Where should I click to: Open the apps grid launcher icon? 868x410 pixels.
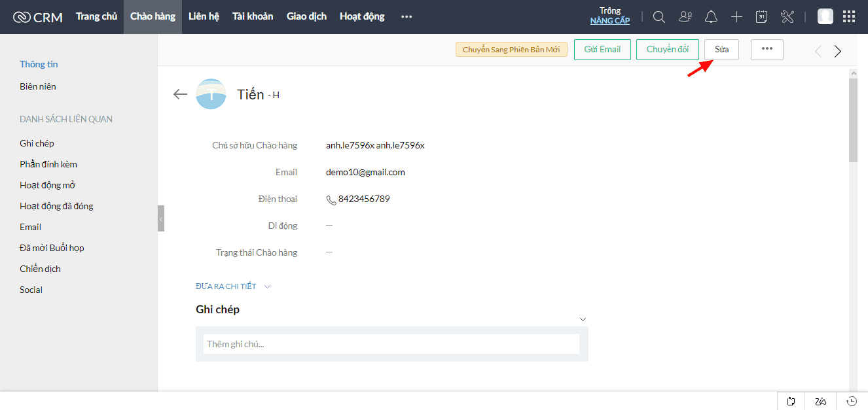(x=848, y=17)
